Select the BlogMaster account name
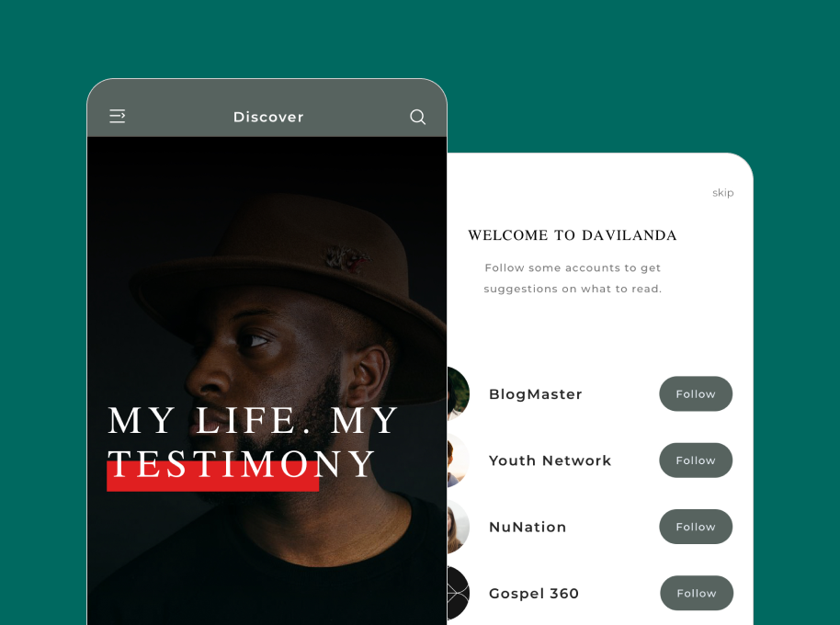Image resolution: width=840 pixels, height=625 pixels. (x=535, y=394)
